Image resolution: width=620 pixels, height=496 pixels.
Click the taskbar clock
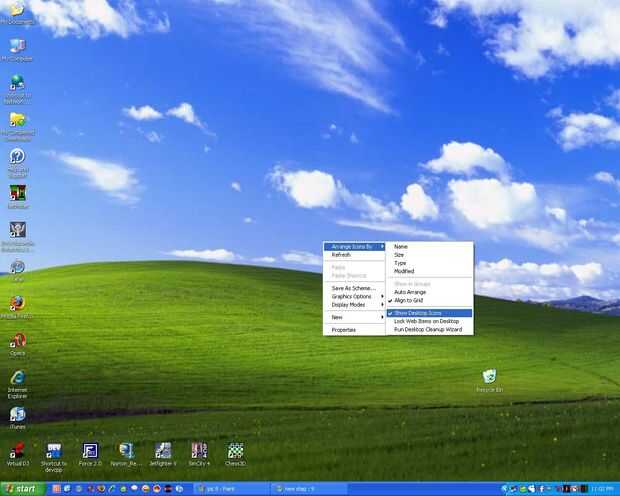click(603, 489)
